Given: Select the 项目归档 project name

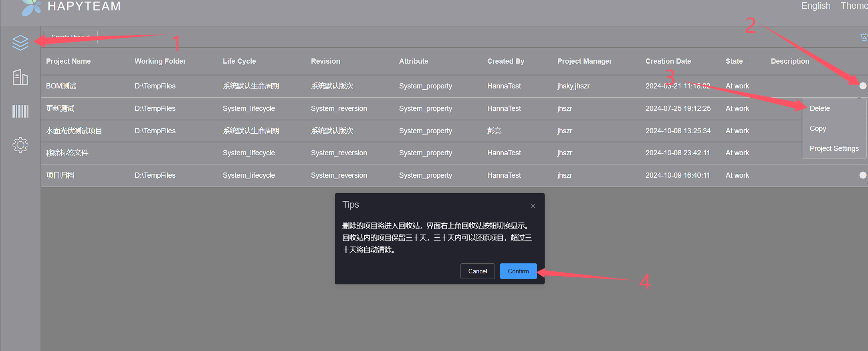Looking at the screenshot, I should (60, 175).
